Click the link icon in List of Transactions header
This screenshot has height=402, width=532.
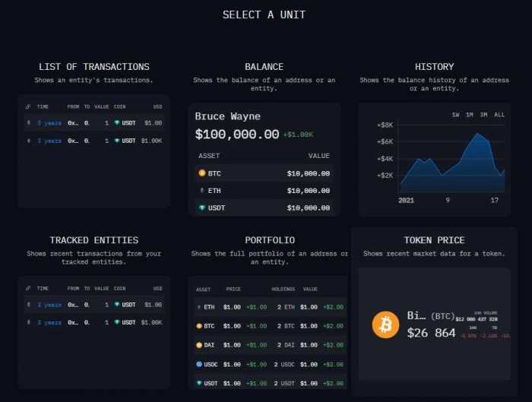click(x=28, y=107)
